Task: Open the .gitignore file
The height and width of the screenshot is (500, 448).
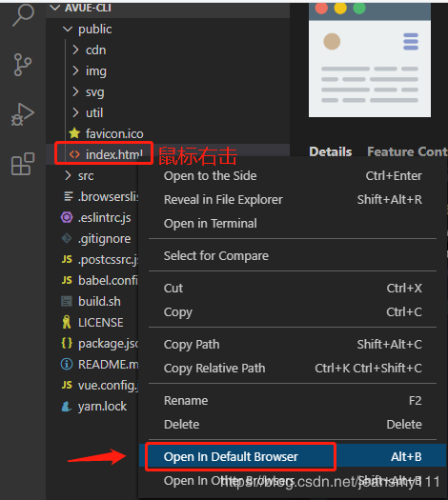Action: click(x=104, y=239)
